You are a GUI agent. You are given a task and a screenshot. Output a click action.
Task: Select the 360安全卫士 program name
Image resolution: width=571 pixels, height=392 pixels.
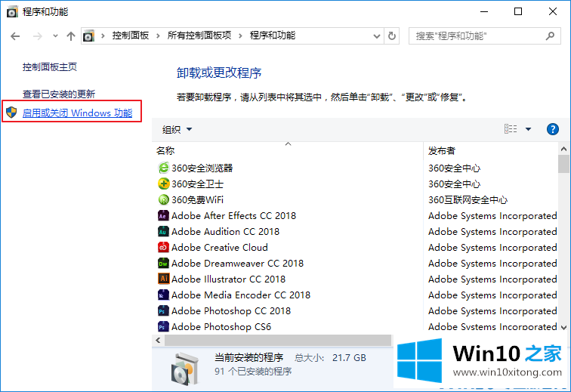(197, 184)
